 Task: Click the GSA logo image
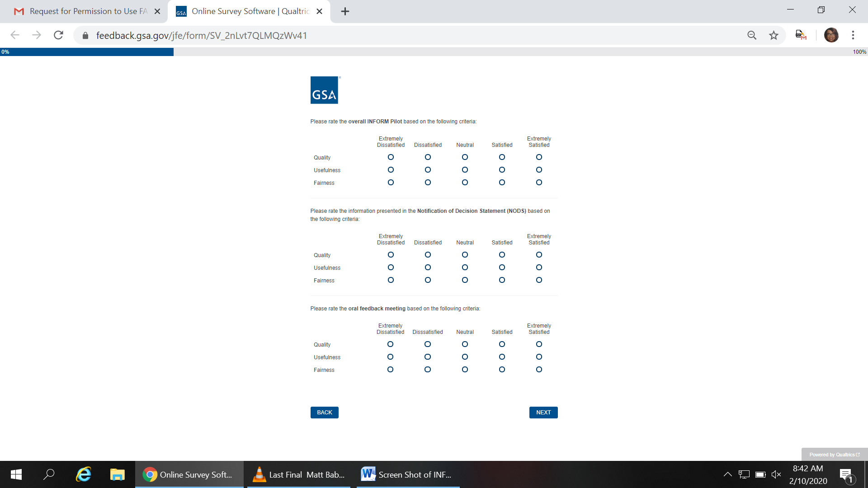point(324,90)
